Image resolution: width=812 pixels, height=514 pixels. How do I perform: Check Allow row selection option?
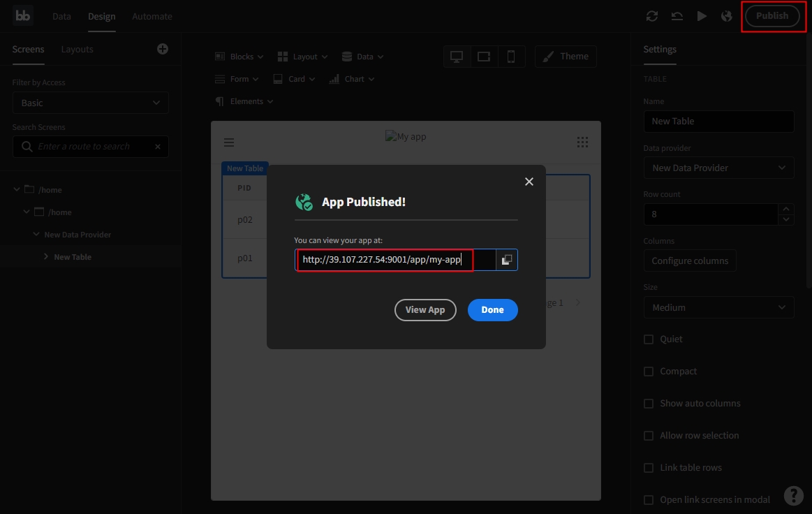coord(649,436)
